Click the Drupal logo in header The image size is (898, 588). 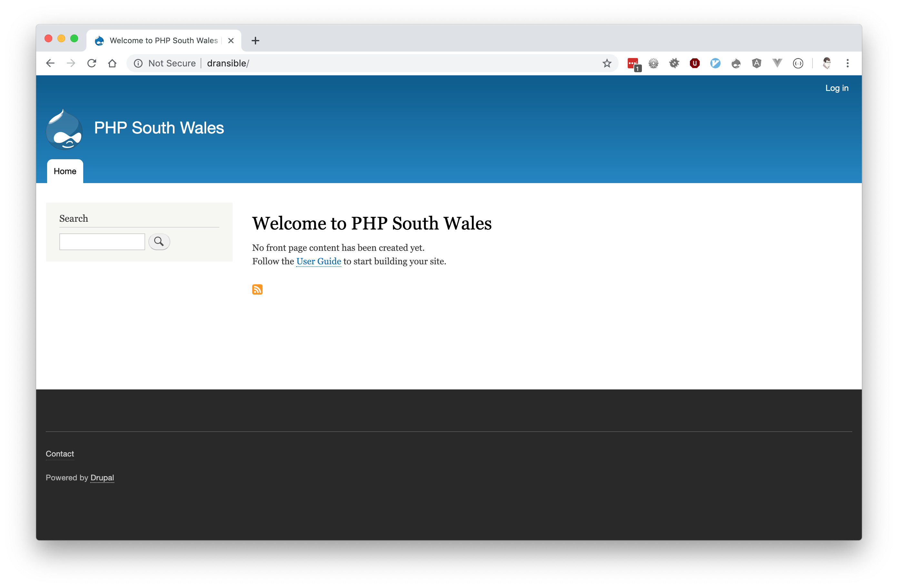[x=64, y=129]
